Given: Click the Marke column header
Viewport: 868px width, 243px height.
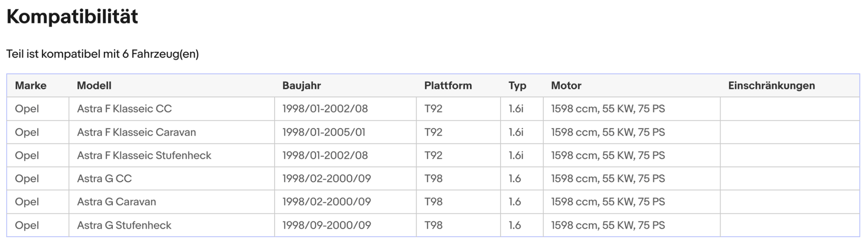Looking at the screenshot, I should pos(31,86).
